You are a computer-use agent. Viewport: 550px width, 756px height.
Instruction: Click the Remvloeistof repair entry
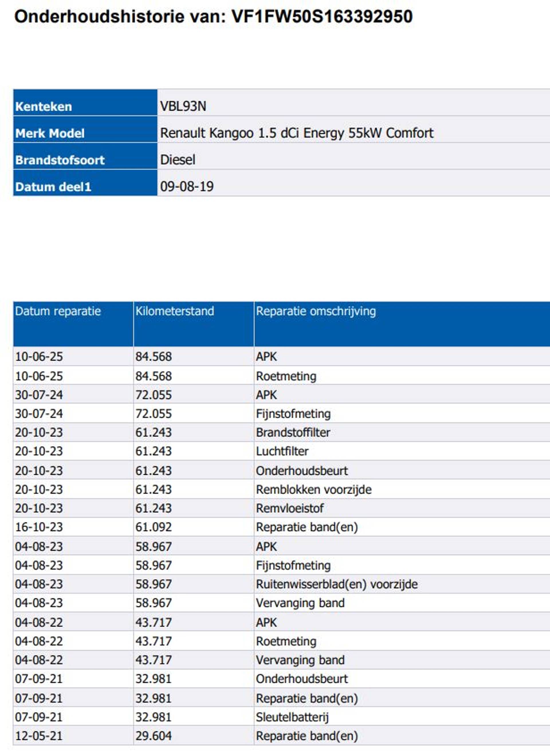[290, 508]
